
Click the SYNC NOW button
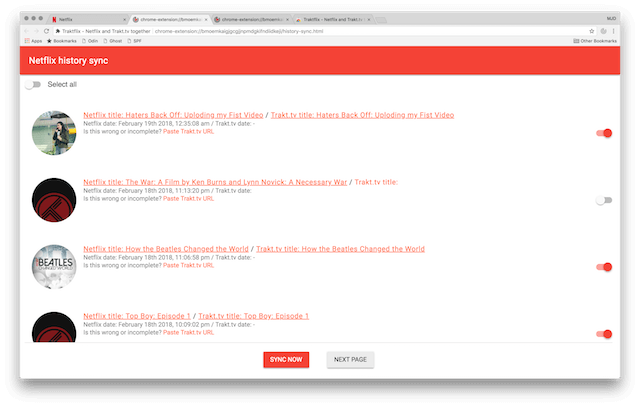point(286,360)
